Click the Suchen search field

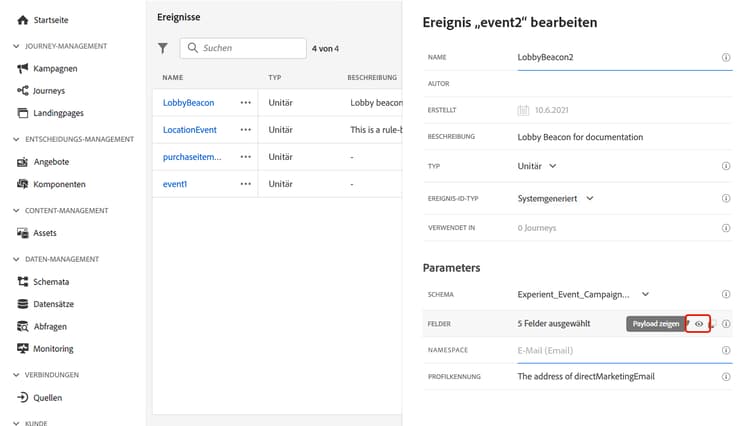tap(243, 48)
